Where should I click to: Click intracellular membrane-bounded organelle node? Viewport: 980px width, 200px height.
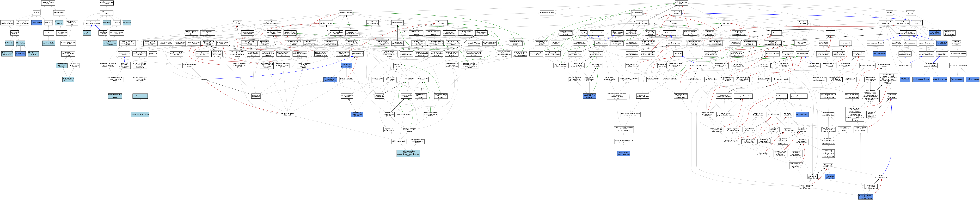[110, 43]
